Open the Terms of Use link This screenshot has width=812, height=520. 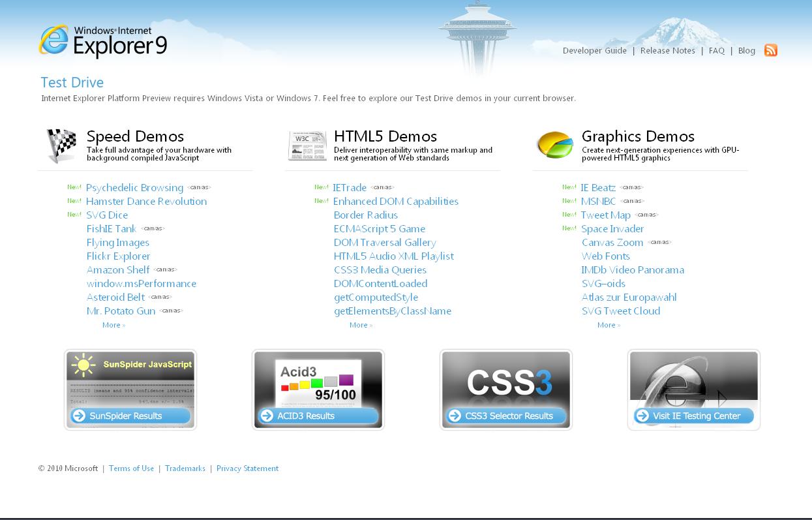[x=131, y=468]
